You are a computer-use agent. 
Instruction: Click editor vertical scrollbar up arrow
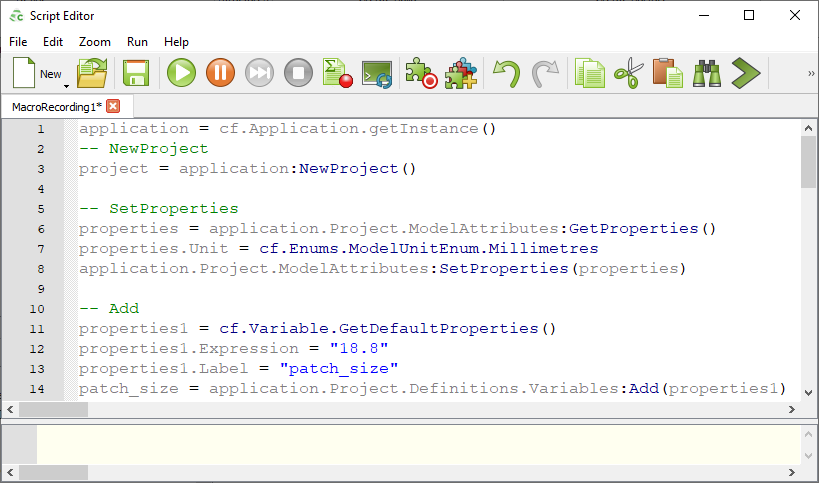[808, 128]
